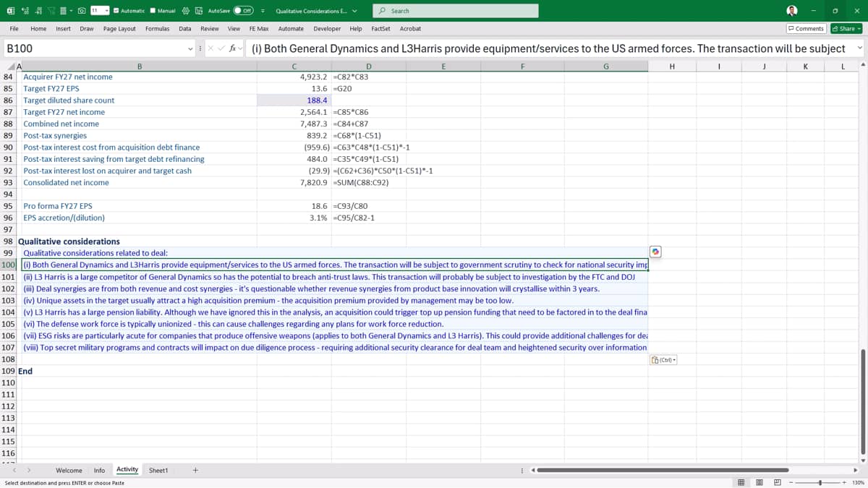
Task: Open the FactSet ribbon tab
Action: pos(380,28)
